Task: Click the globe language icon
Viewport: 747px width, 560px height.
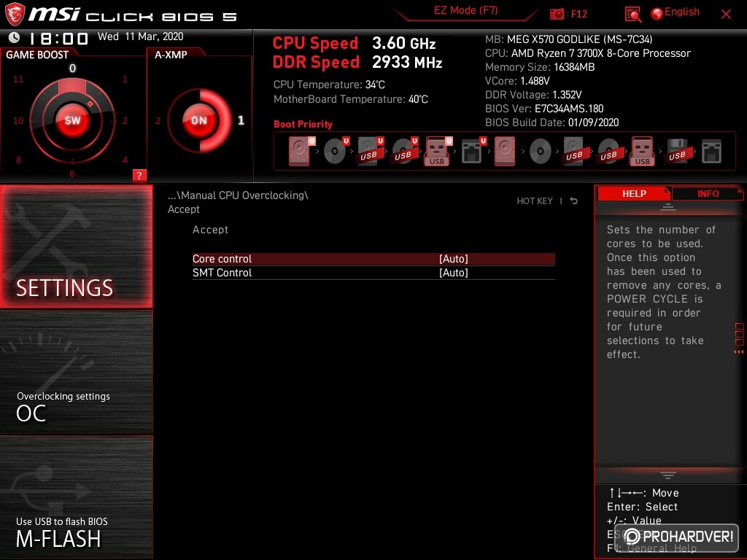Action: pyautogui.click(x=657, y=14)
